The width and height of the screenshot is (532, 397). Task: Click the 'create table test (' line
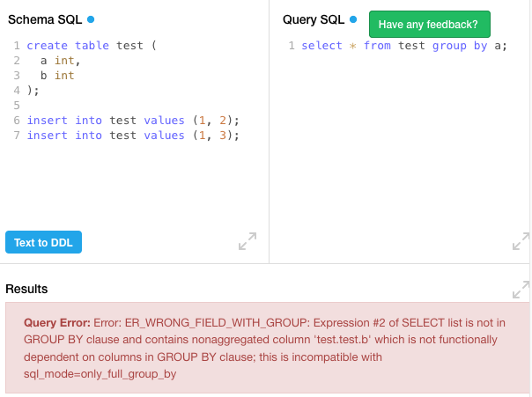pos(92,46)
